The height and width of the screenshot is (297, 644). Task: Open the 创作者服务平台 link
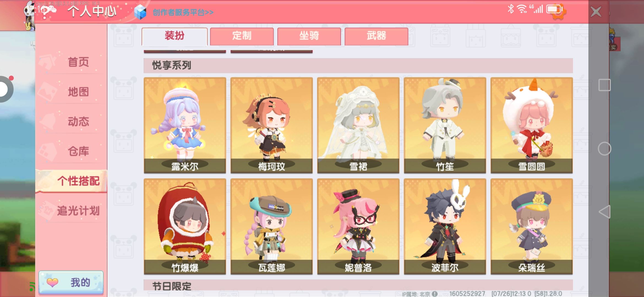pos(183,12)
